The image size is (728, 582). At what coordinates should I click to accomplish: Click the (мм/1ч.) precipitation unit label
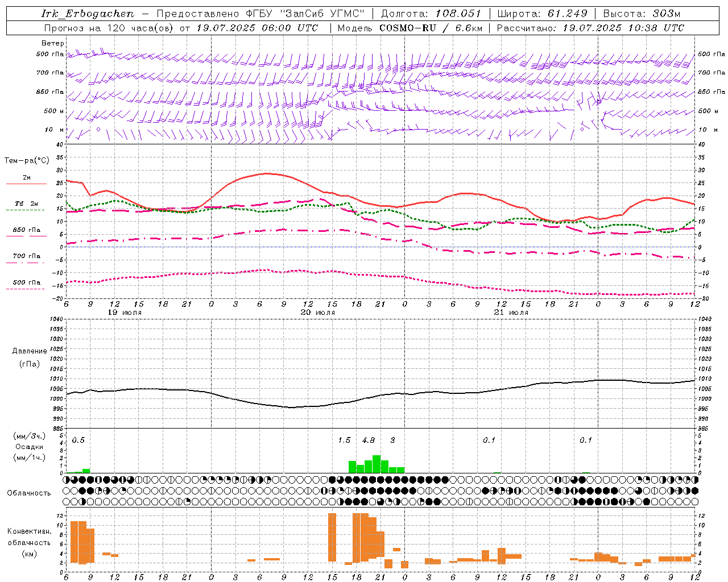pos(30,458)
